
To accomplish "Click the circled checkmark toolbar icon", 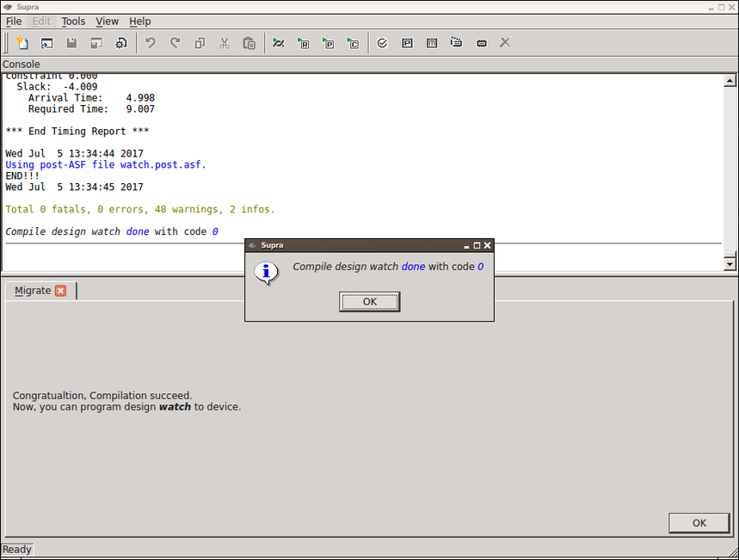I will coord(382,43).
